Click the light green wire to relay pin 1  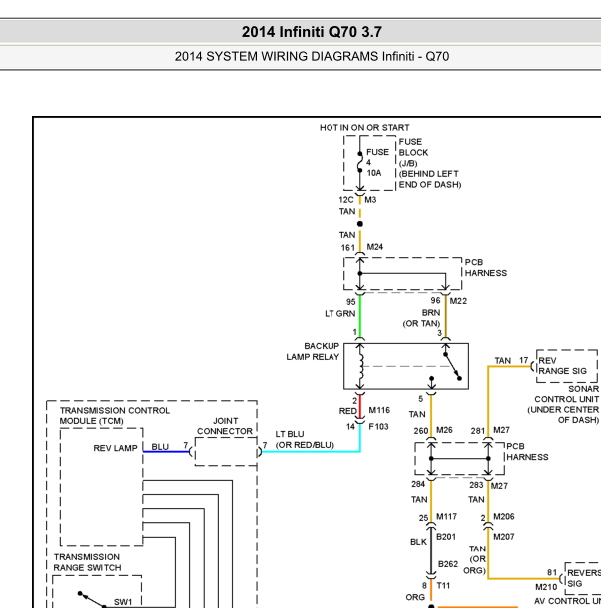[360, 316]
